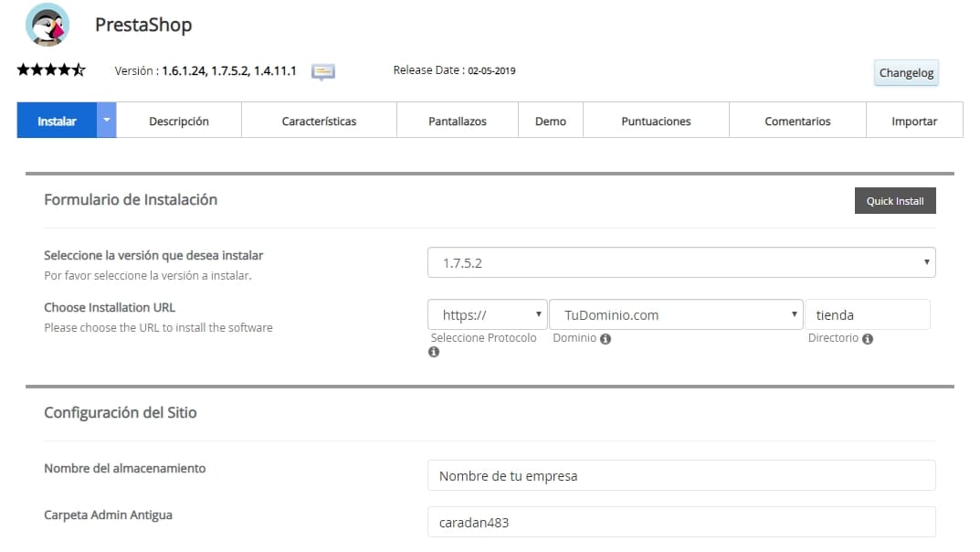
Task: Click the info icon beside Directorio
Action: pos(868,339)
